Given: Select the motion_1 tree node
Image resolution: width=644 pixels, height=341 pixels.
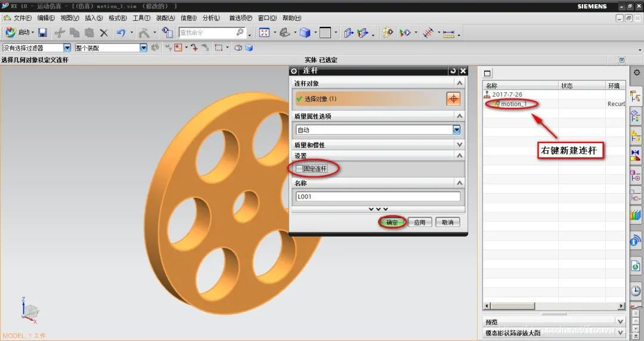Looking at the screenshot, I should tap(513, 104).
